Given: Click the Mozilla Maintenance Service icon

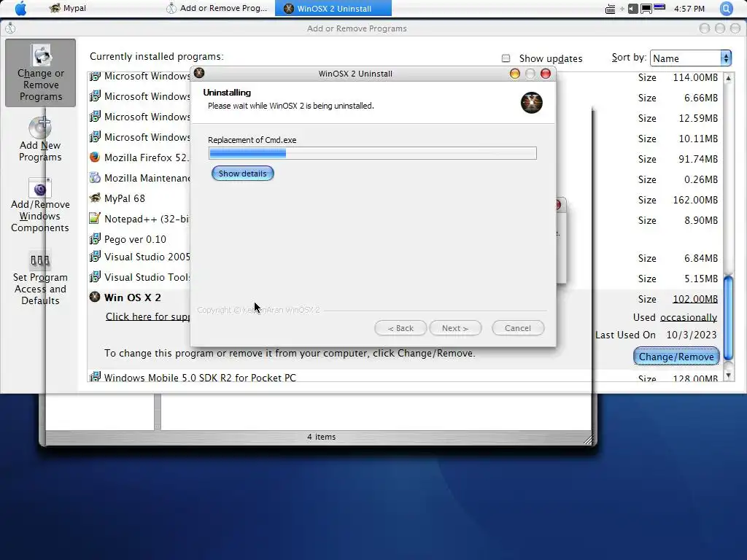Looking at the screenshot, I should click(95, 178).
